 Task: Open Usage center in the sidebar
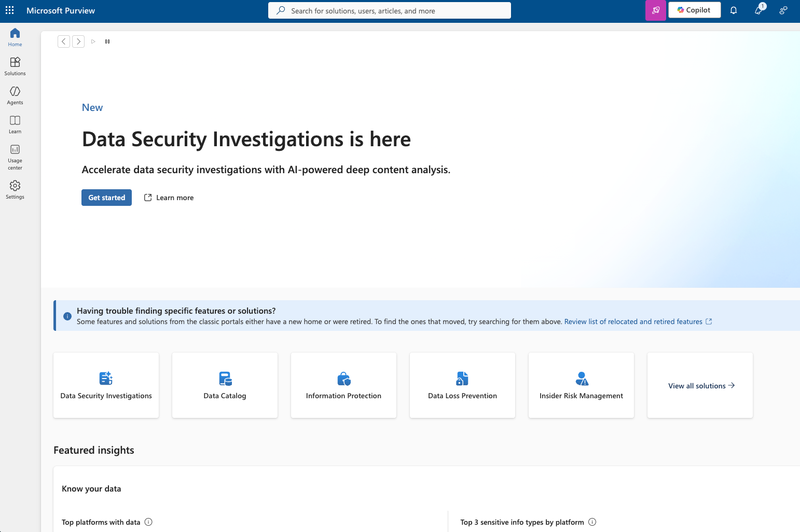(x=15, y=157)
